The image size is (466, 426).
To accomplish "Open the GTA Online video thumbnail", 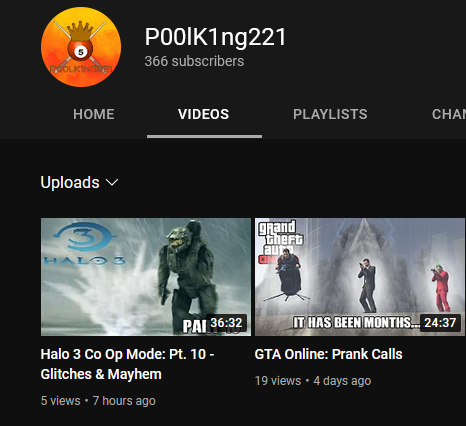I will point(360,277).
